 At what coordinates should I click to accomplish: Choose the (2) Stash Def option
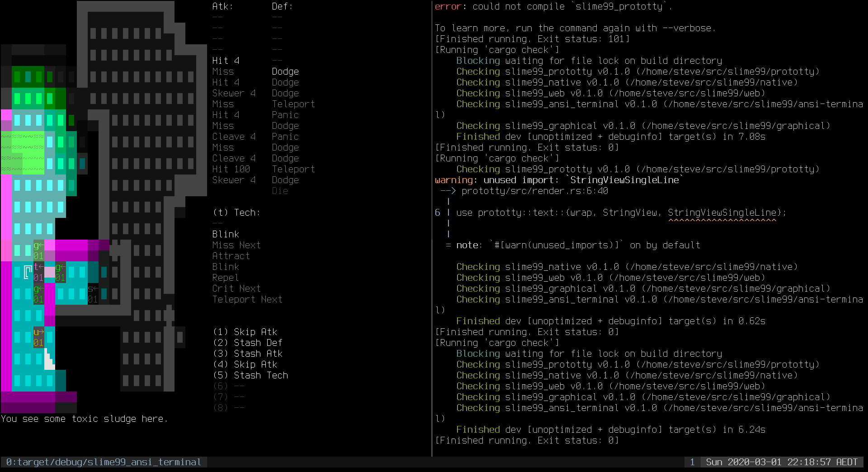(x=248, y=342)
